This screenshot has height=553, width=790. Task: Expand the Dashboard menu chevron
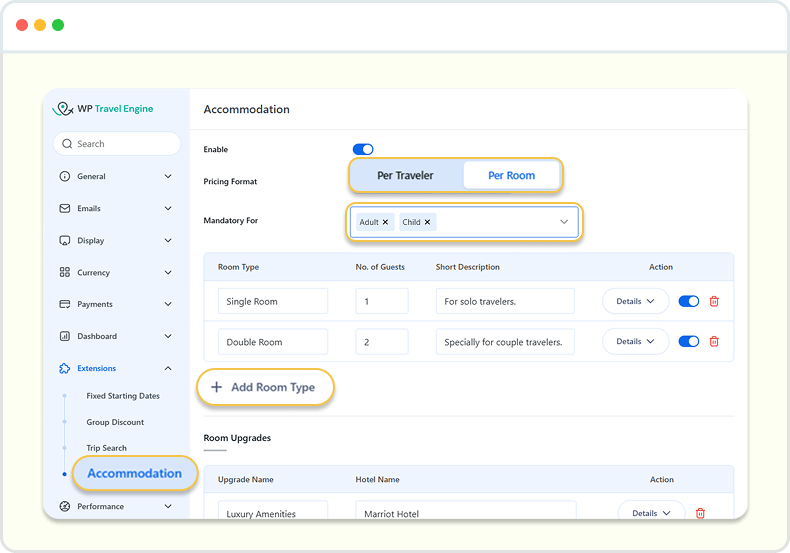[168, 336]
